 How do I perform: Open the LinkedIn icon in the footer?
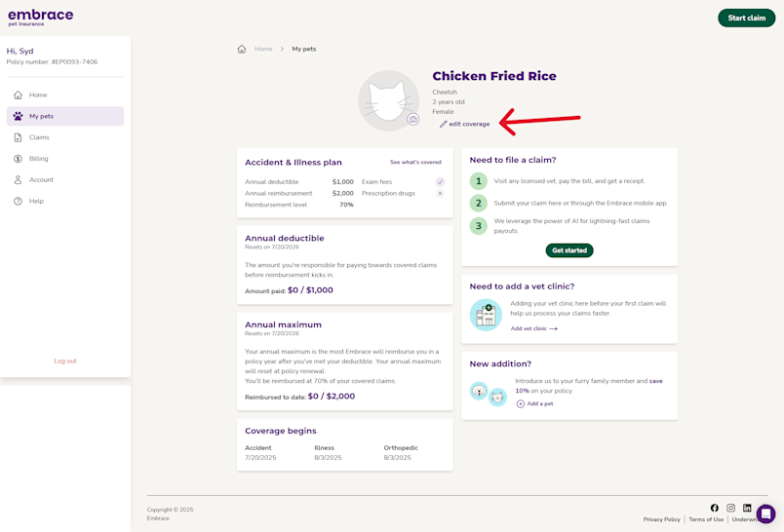click(x=747, y=508)
